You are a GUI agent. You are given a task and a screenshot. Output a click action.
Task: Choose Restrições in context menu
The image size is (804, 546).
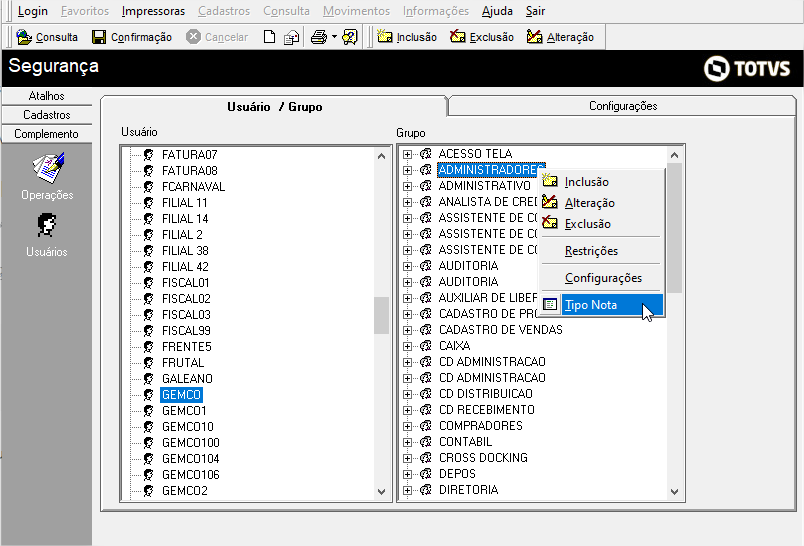pyautogui.click(x=591, y=251)
